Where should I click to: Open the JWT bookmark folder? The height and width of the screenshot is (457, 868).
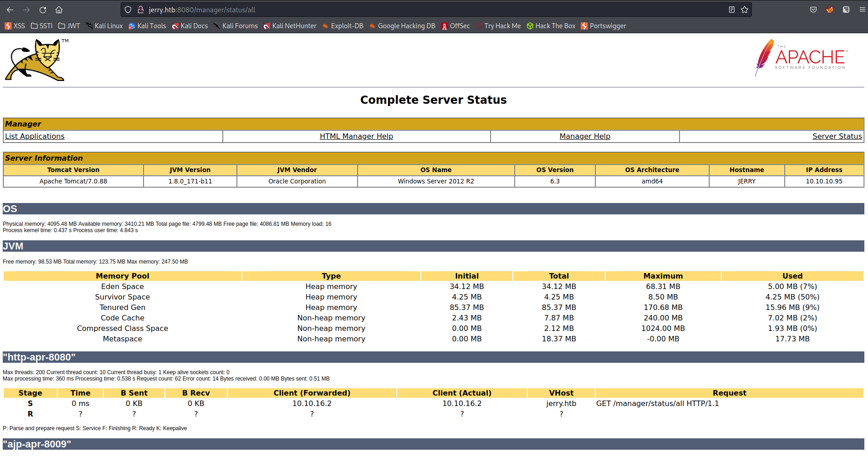pyautogui.click(x=69, y=26)
